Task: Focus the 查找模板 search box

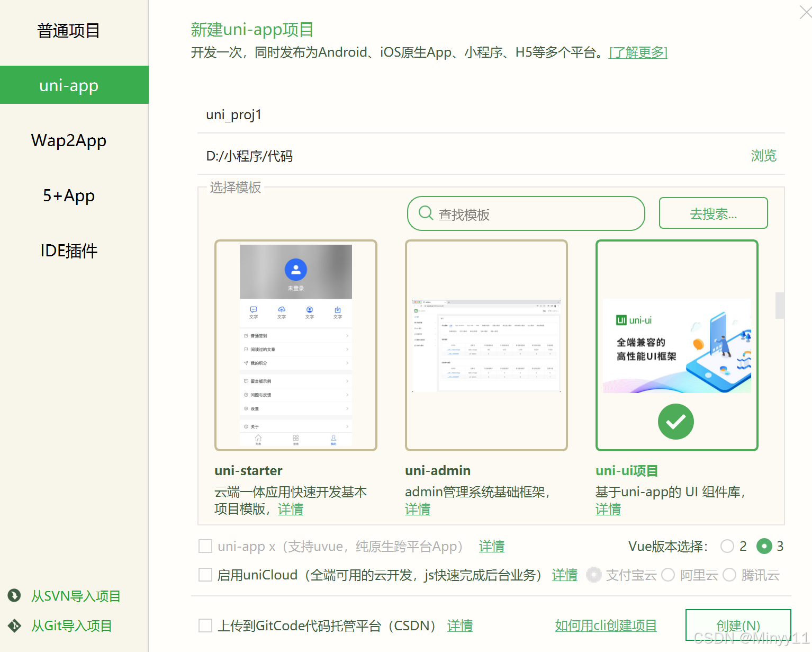Action: tap(526, 213)
